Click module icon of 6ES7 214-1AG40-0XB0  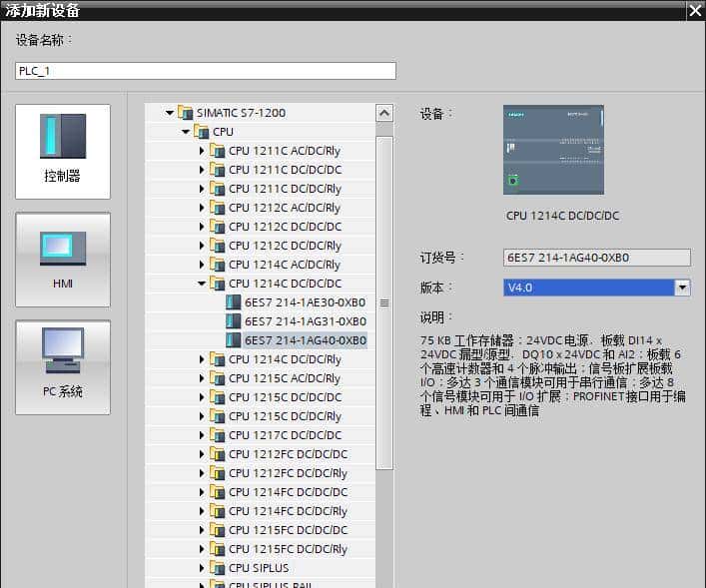(234, 340)
